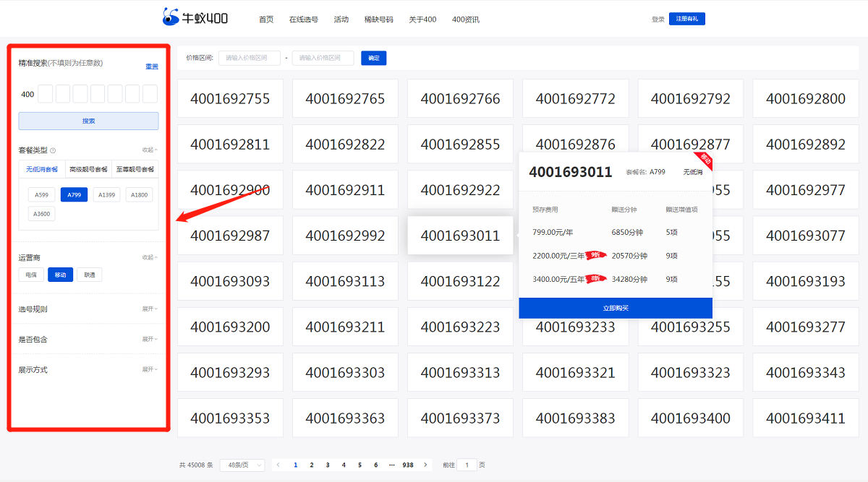Open the 48条/页 page size dropdown

[242, 465]
